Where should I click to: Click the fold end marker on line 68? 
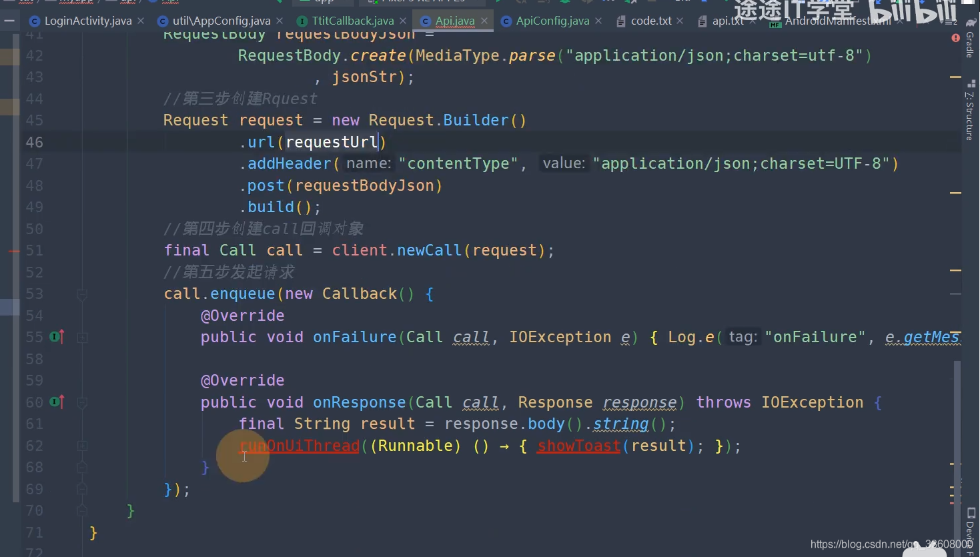point(82,467)
